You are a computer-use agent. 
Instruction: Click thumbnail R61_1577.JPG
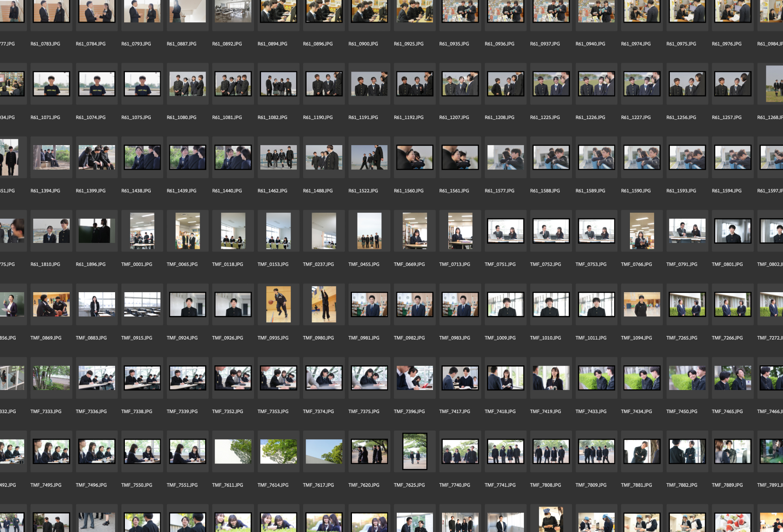[x=505, y=157]
